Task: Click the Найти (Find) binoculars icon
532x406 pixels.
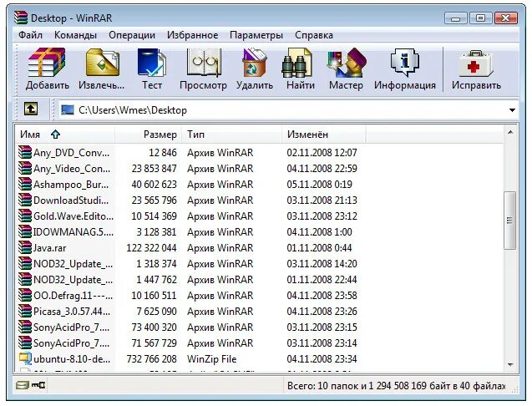Action: (x=297, y=63)
